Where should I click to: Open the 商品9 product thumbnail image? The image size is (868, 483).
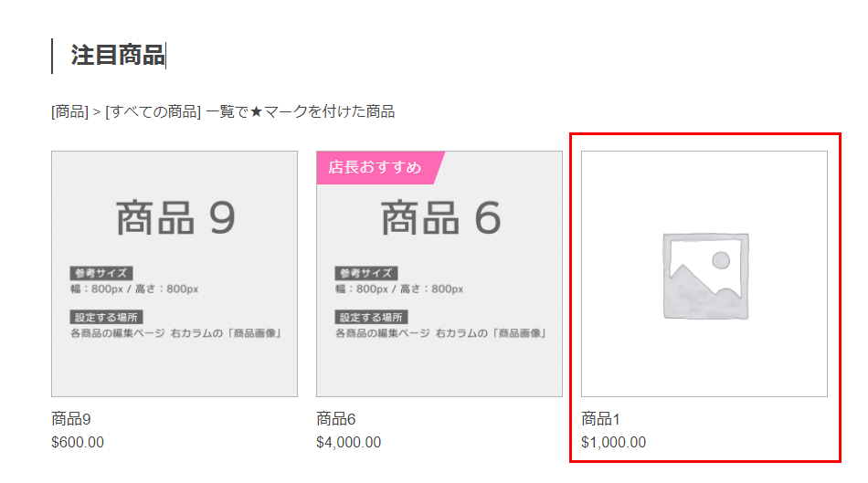pos(175,274)
